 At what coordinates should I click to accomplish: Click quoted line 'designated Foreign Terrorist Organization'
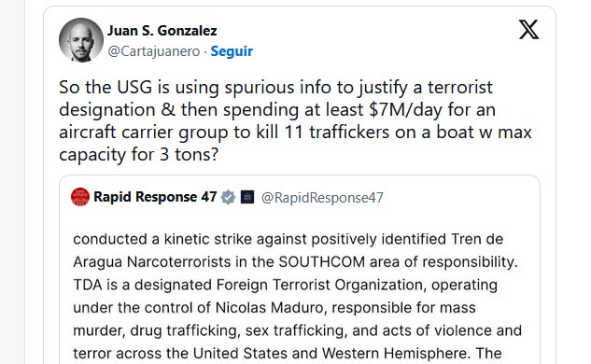coord(286,285)
